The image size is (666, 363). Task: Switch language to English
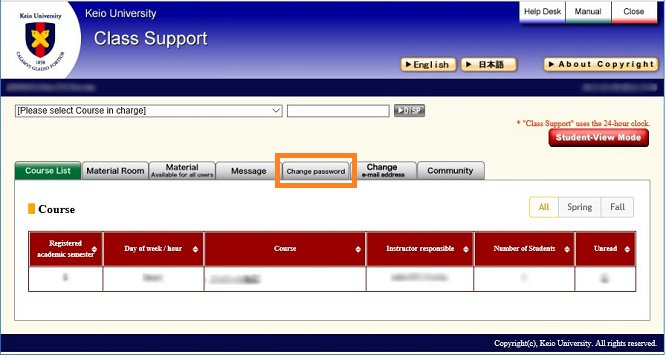[428, 65]
